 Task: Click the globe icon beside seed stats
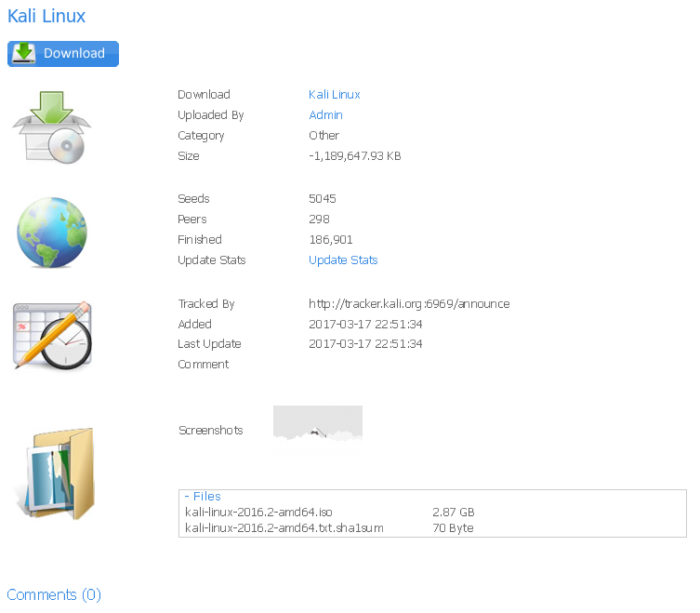[52, 233]
